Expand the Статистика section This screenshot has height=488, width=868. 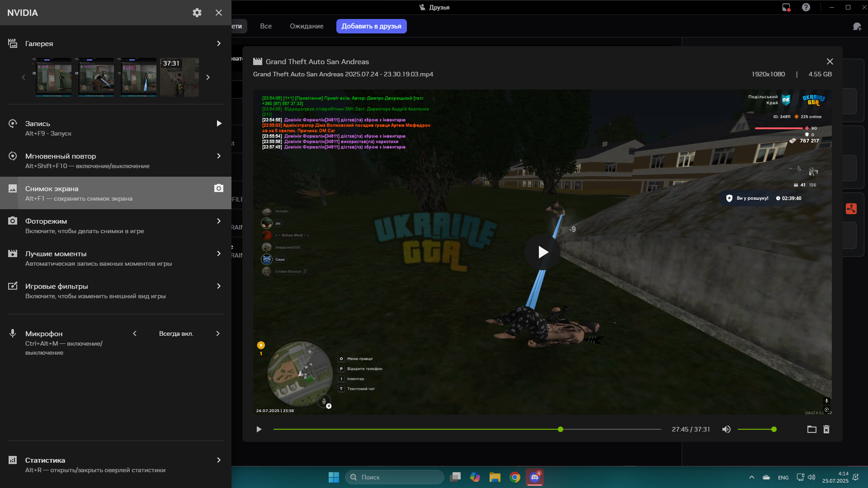coord(219,460)
